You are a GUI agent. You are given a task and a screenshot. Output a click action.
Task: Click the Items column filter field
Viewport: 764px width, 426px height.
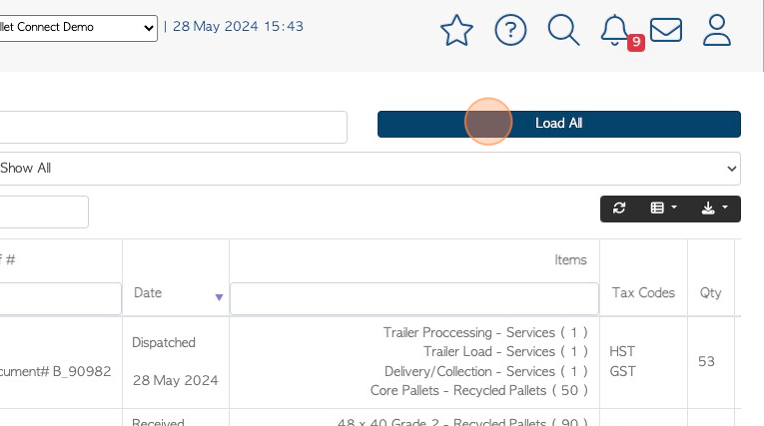pos(414,298)
